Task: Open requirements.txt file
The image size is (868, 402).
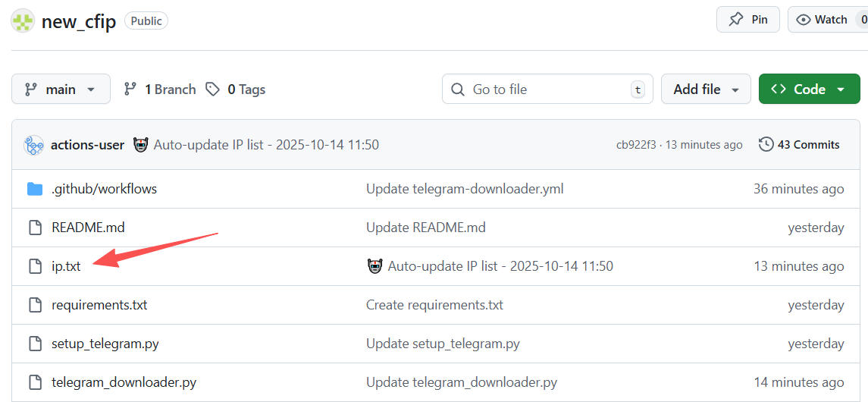Action: 99,305
